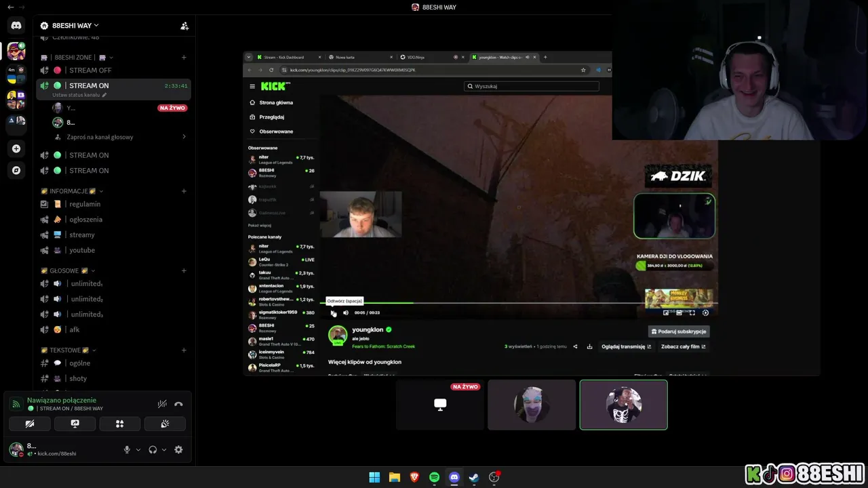
Task: Switch to the Nowa karta tab
Action: click(x=359, y=57)
